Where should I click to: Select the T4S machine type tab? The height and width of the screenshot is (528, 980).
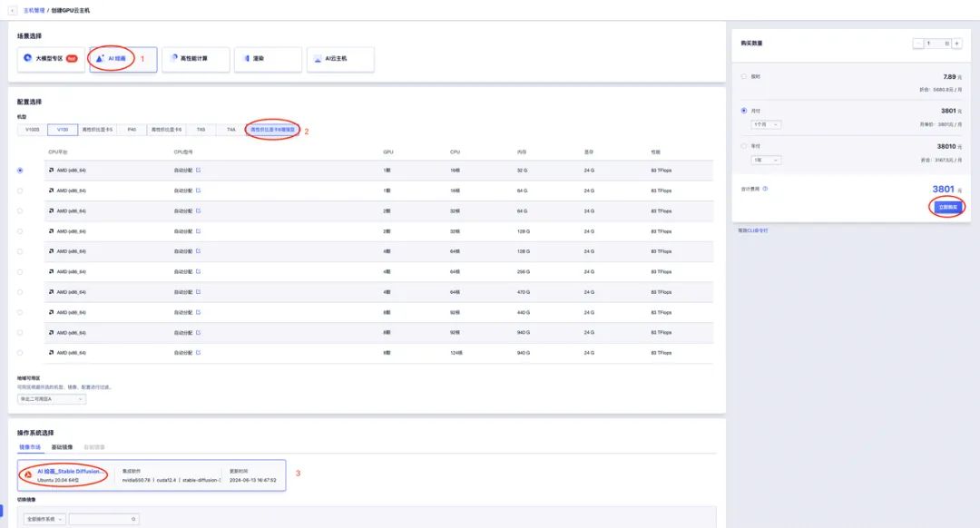pos(201,130)
